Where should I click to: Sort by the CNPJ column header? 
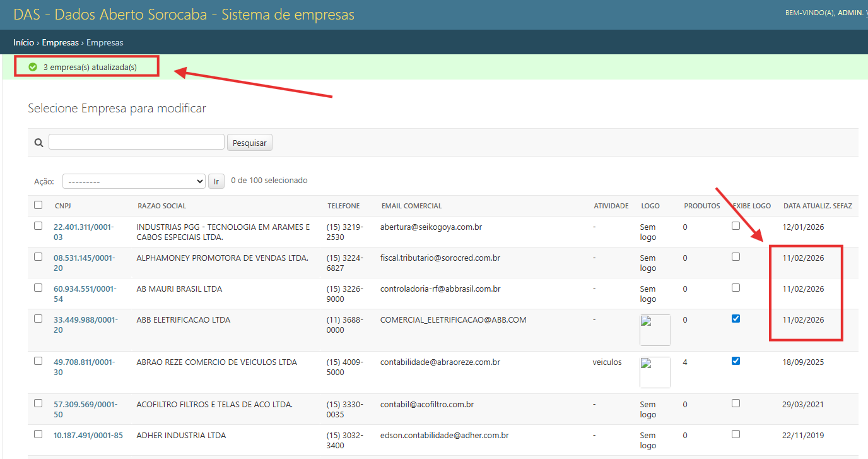(x=62, y=206)
